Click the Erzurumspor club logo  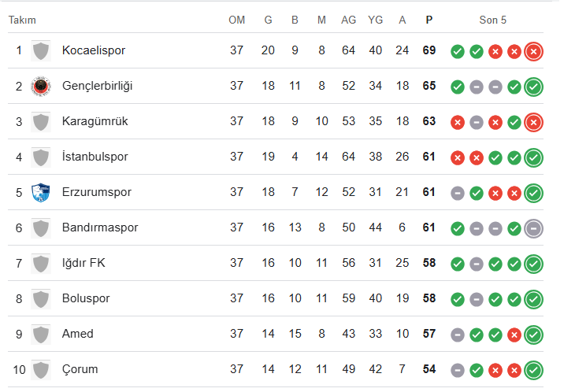coord(41,193)
